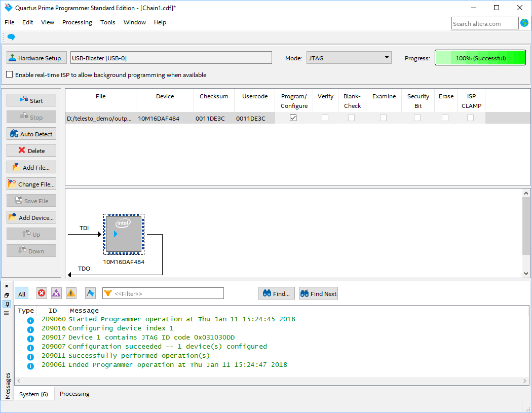Open the feedback speech bubble icon
This screenshot has width=532, height=413.
pyautogui.click(x=11, y=37)
